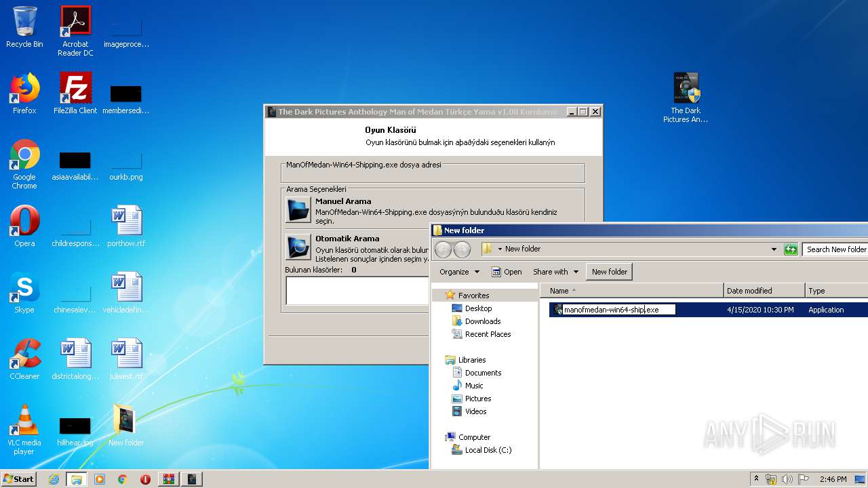
Task: Select julwest.rtf document on desktop
Action: coord(126,359)
